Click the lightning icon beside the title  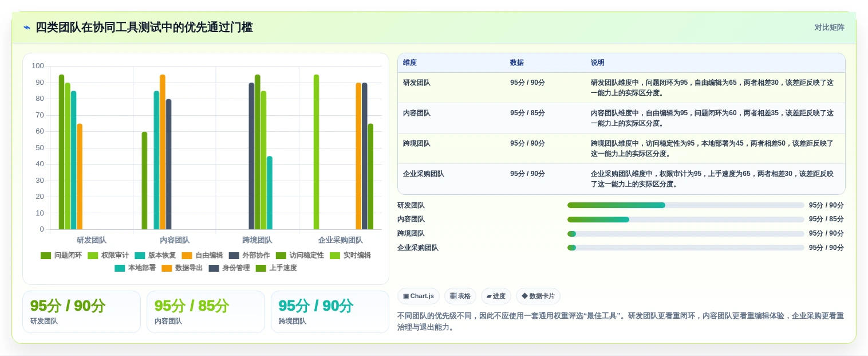coord(27,28)
